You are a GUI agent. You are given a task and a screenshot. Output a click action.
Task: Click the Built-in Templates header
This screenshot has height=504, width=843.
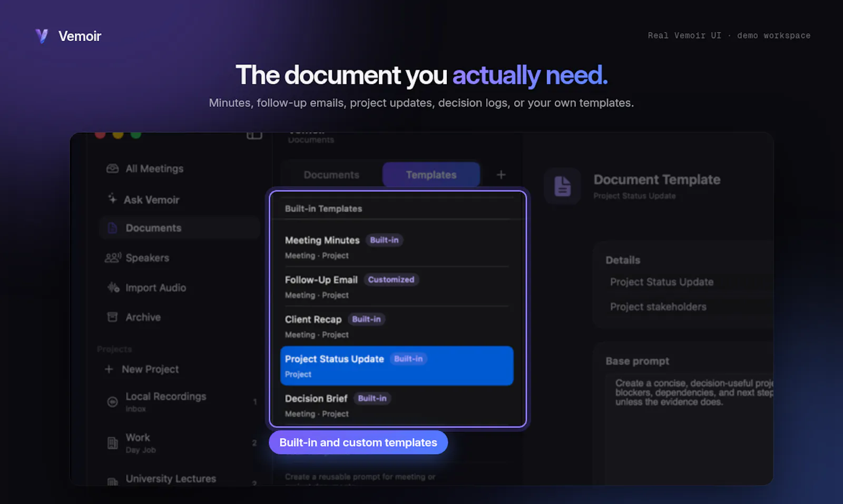324,209
